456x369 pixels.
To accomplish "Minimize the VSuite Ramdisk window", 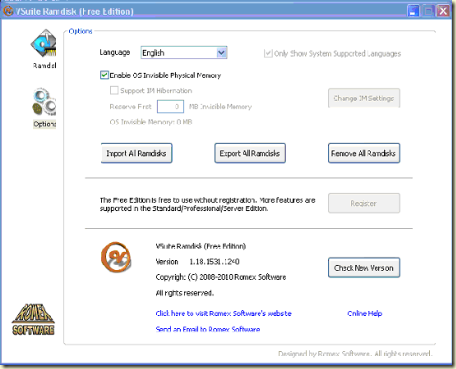I will pyautogui.click(x=413, y=11).
